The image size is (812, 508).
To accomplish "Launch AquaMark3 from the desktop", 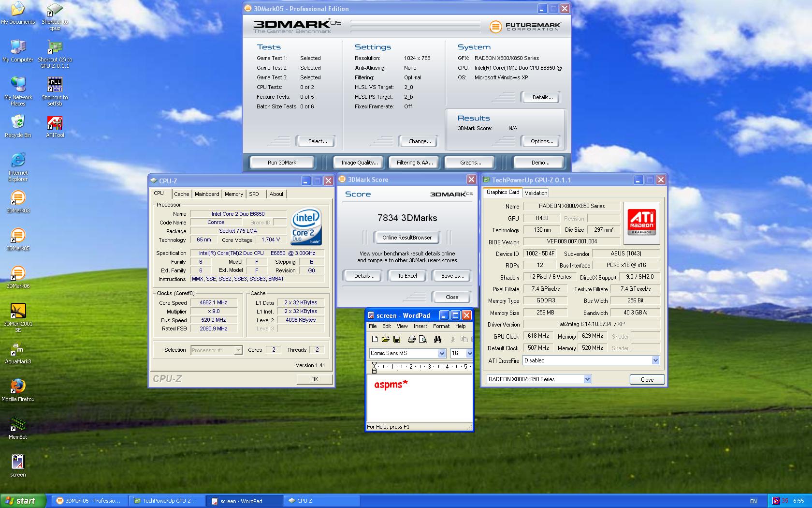I will (x=18, y=353).
